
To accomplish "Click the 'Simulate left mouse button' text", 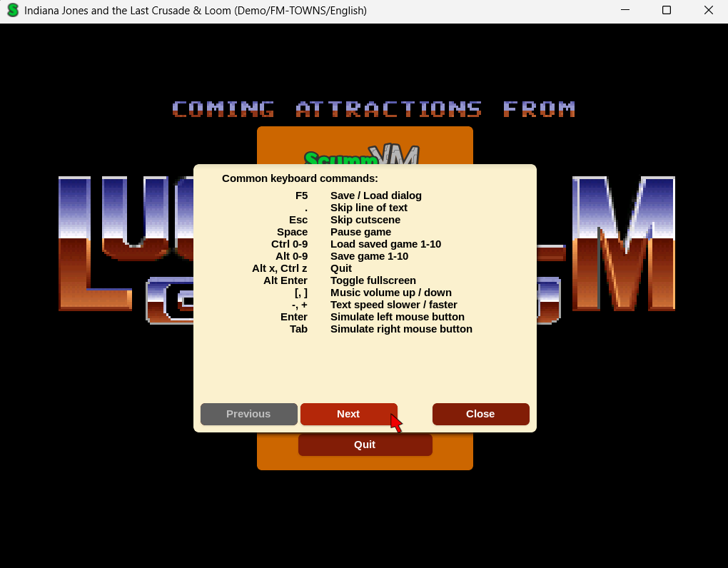I will click(398, 317).
